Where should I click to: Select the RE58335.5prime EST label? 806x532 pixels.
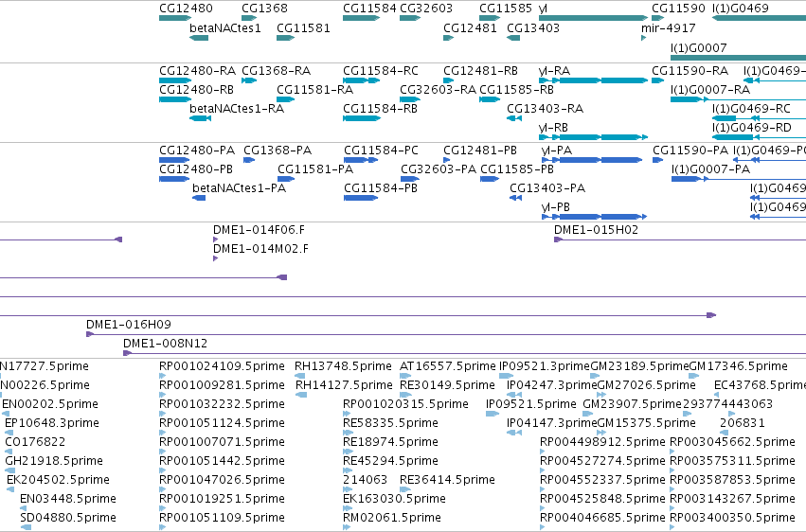coord(390,422)
